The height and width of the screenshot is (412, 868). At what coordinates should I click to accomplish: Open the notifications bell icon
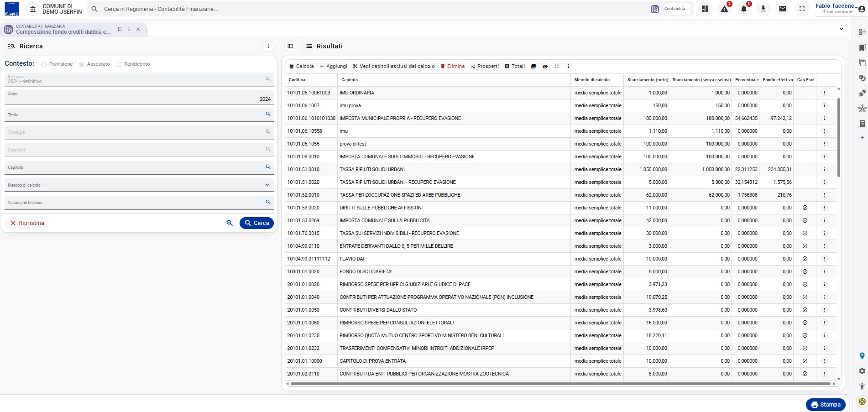point(744,9)
